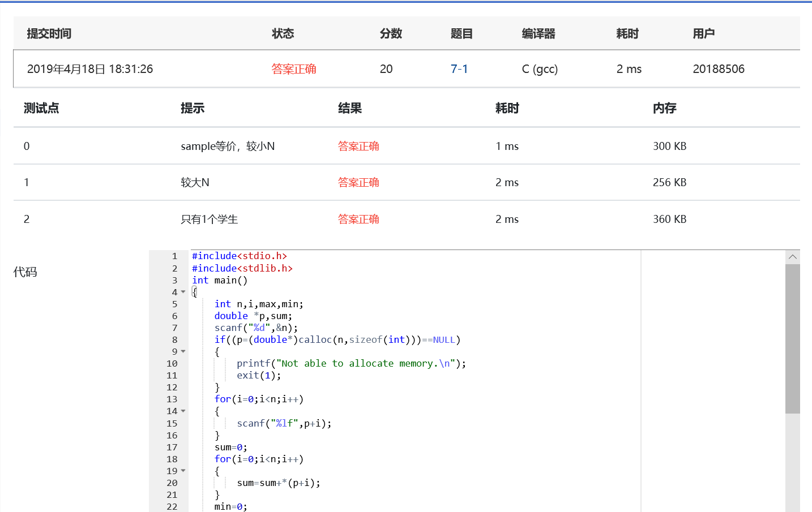Screen dimensions: 812x512
Task: Click the score value 20
Action: tap(386, 69)
